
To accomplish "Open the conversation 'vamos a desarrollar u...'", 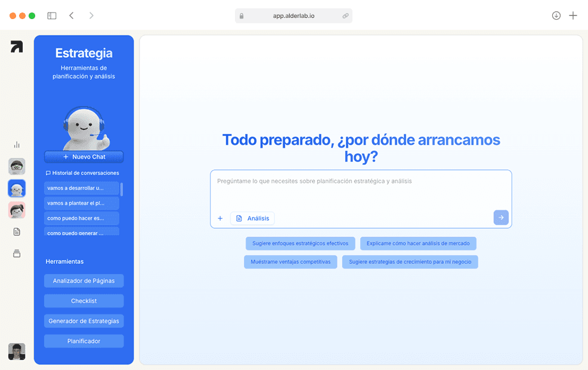I will (82, 188).
